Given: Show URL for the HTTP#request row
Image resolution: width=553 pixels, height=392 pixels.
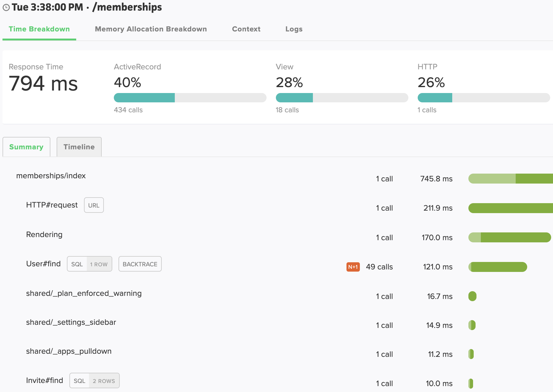Looking at the screenshot, I should [94, 205].
